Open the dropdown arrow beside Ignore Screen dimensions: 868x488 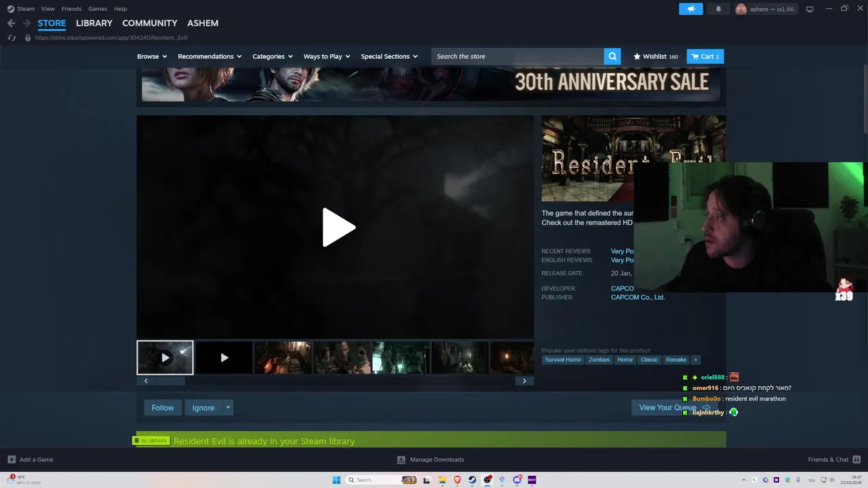pos(228,407)
